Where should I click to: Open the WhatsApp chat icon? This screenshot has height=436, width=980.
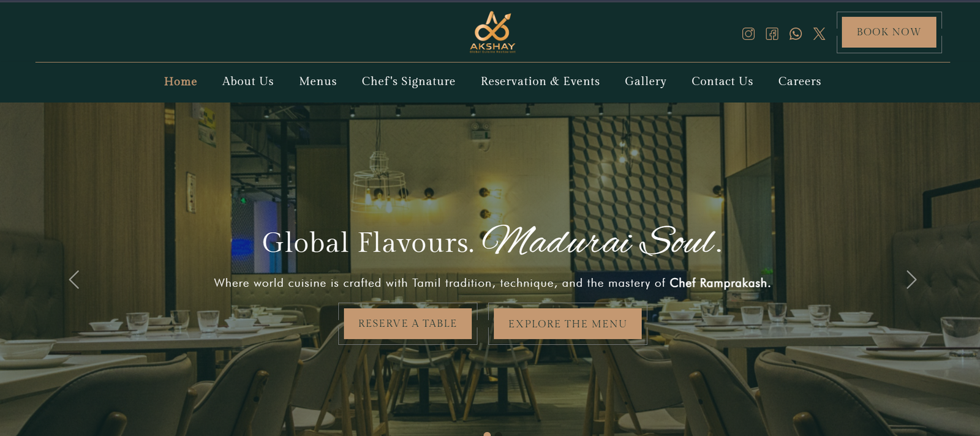(796, 34)
